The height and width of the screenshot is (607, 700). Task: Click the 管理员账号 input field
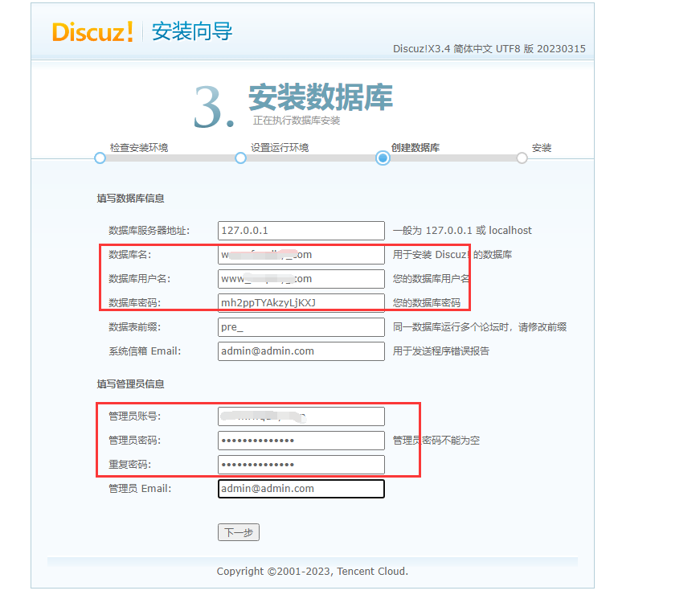(301, 416)
